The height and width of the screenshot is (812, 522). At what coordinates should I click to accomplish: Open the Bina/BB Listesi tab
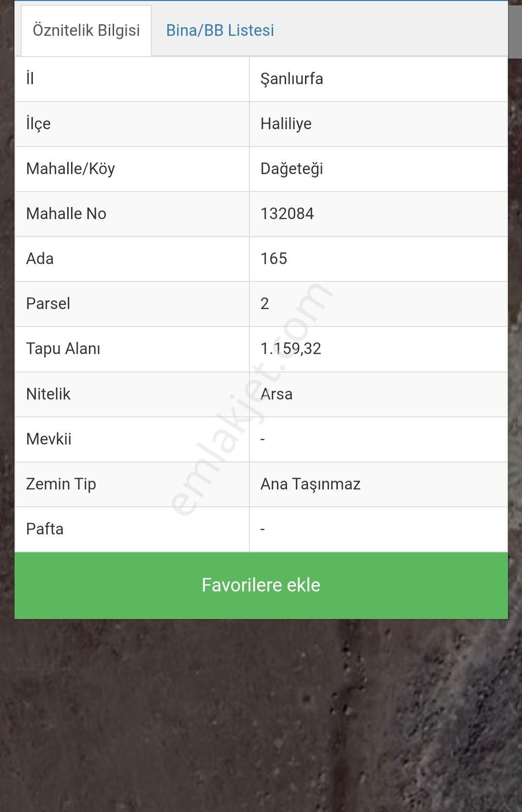(x=220, y=30)
